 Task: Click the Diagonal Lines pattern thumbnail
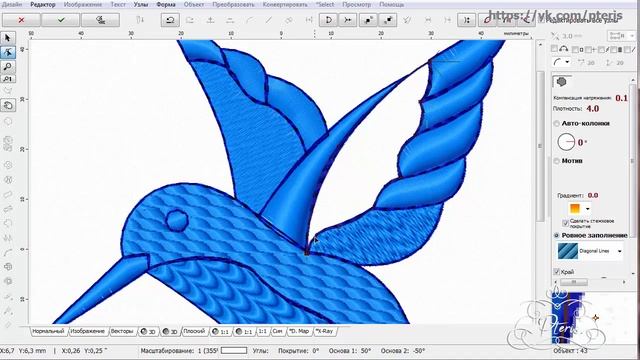click(568, 251)
